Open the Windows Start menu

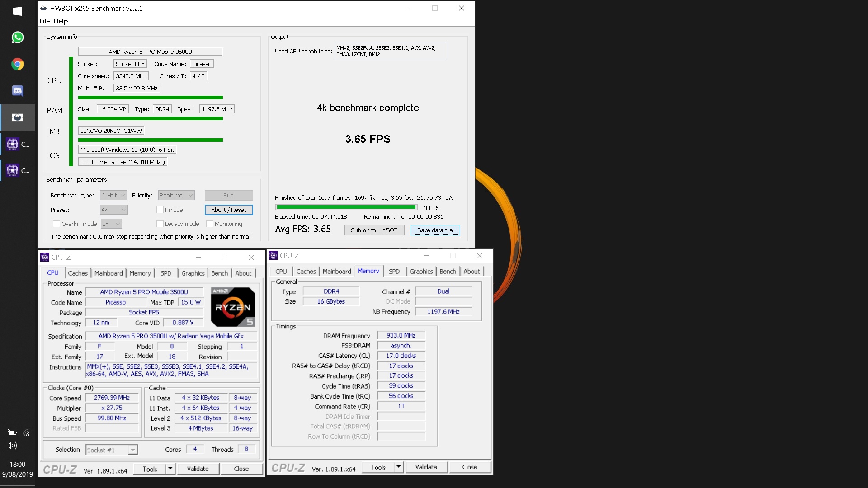point(18,11)
